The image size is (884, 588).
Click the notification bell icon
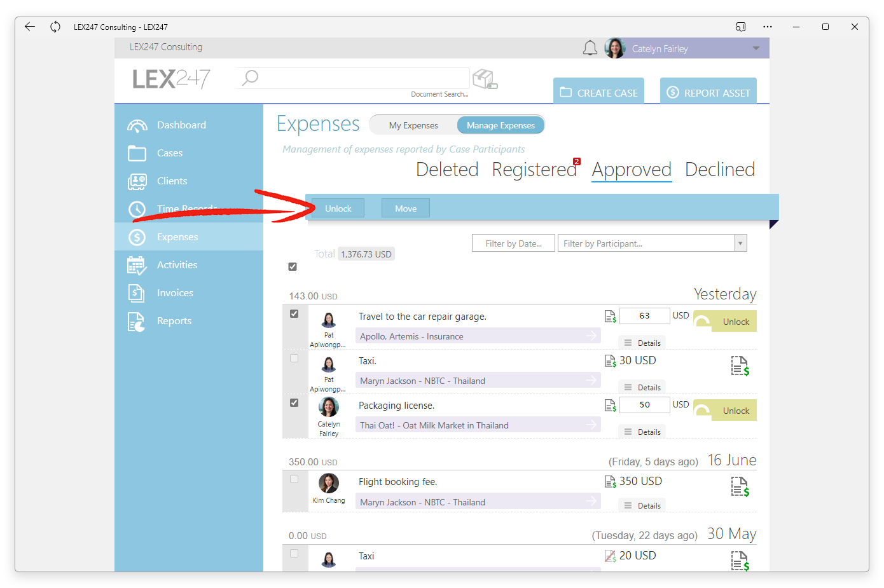pyautogui.click(x=590, y=48)
